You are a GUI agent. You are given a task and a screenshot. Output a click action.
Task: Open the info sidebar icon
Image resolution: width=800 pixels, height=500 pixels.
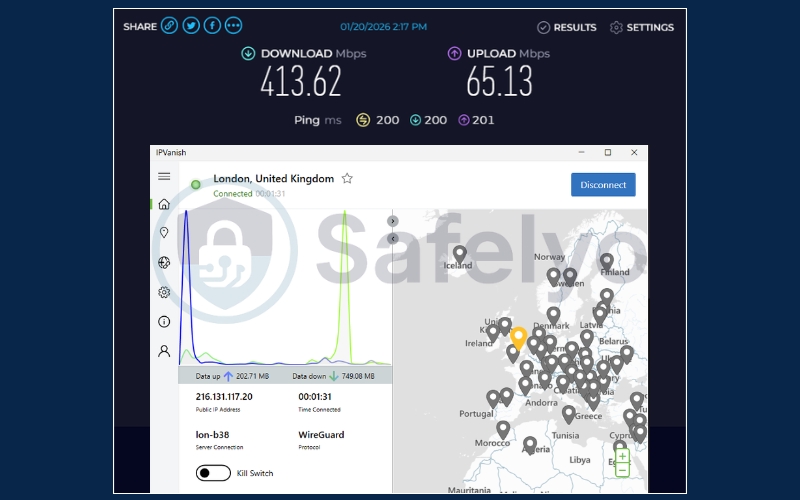[164, 321]
